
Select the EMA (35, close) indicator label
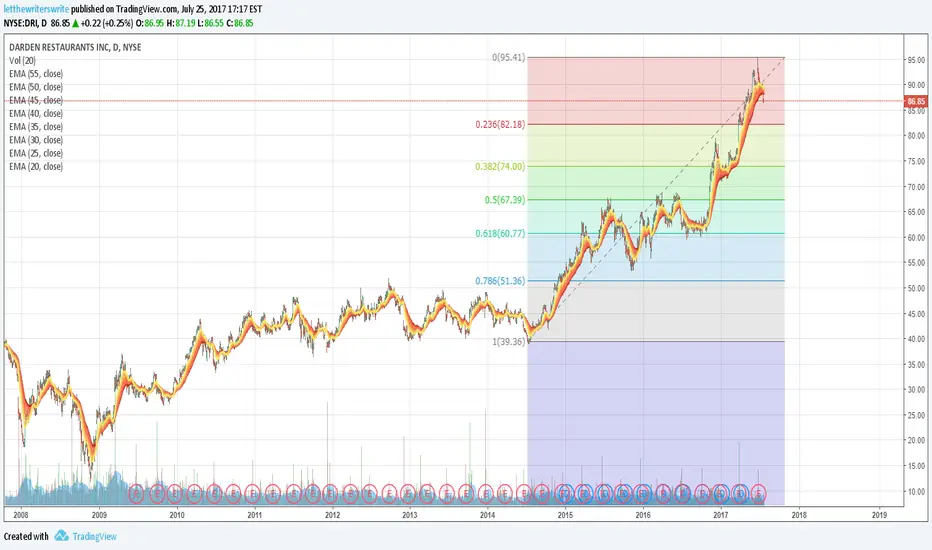click(36, 127)
